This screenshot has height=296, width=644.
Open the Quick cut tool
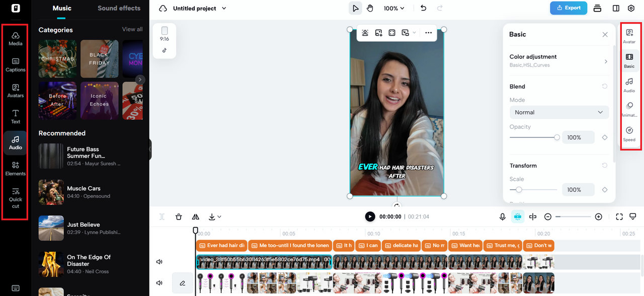16,198
